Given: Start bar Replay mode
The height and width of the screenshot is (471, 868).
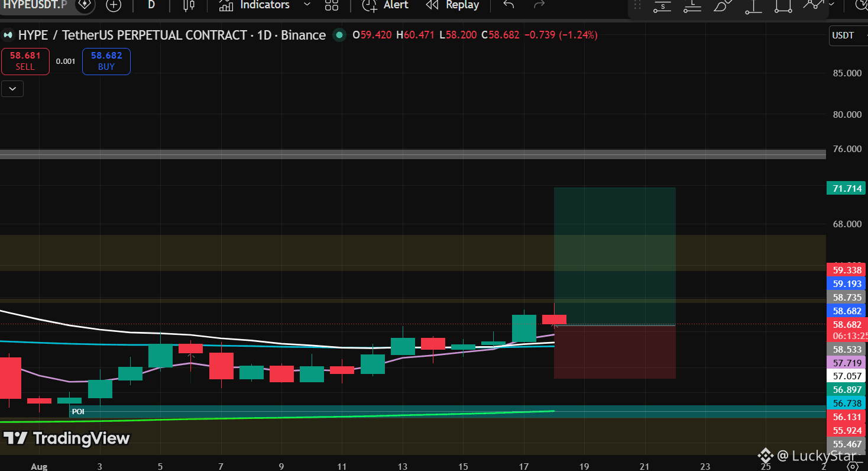Looking at the screenshot, I should click(x=453, y=5).
